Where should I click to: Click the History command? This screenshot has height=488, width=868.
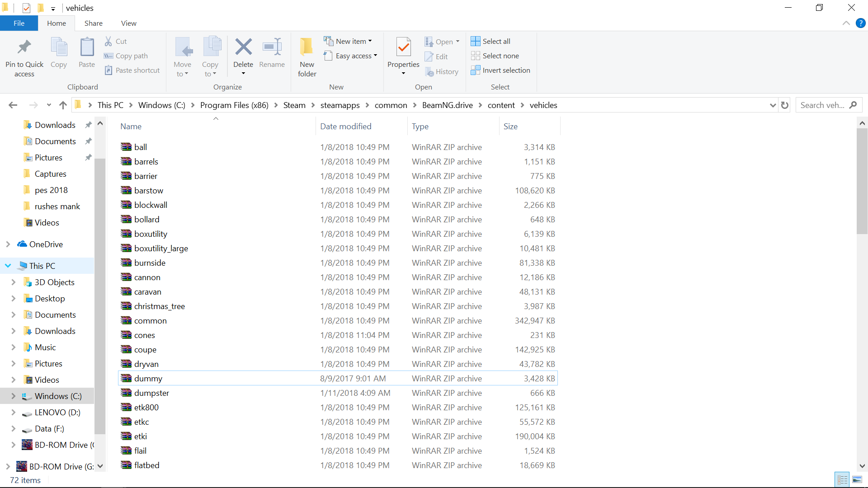click(x=442, y=71)
